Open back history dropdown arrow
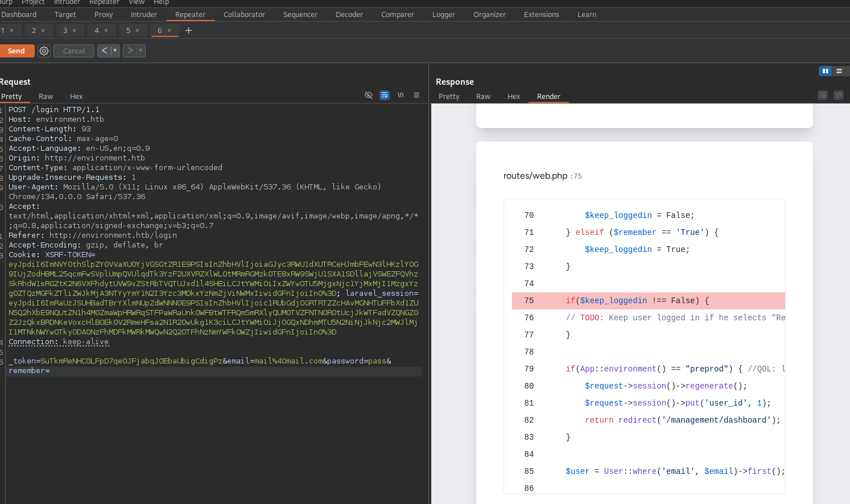 tap(115, 51)
